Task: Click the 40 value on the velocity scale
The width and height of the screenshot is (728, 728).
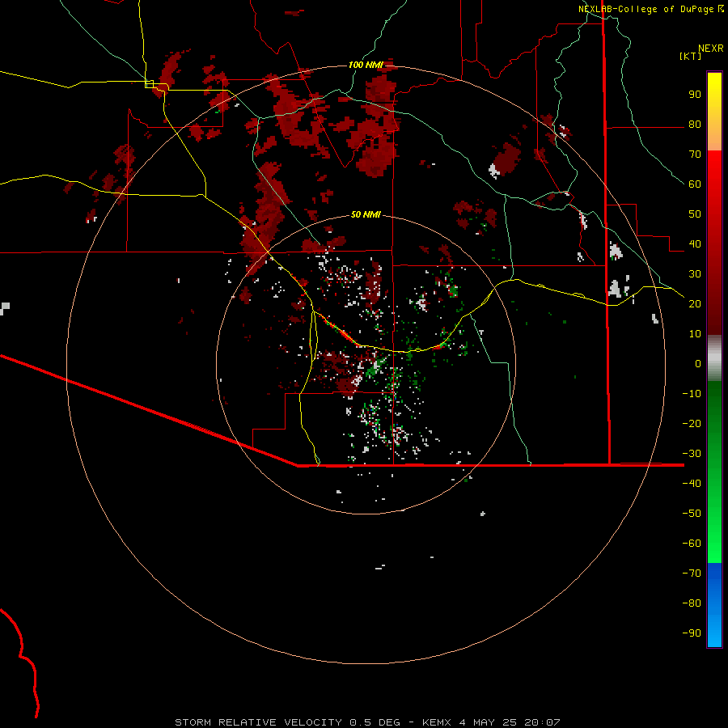Action: tap(695, 244)
